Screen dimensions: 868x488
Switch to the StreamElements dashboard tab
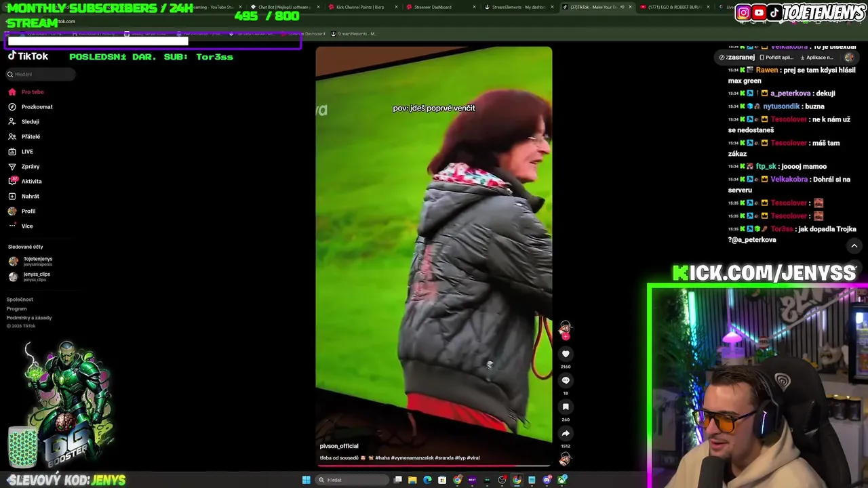click(x=519, y=7)
